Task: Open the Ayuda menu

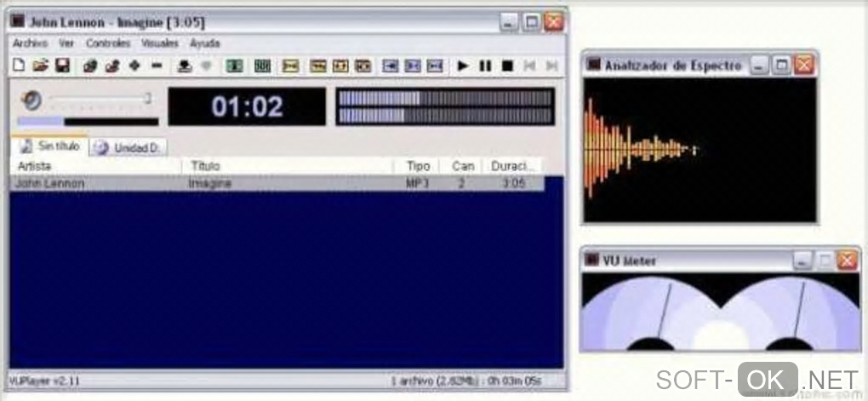Action: pyautogui.click(x=205, y=43)
